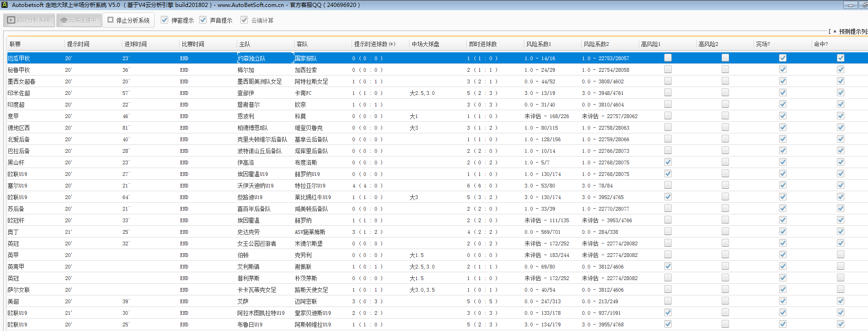868x331 pixels.
Task: Click the 风险系数1 column header
Action: pyautogui.click(x=538, y=44)
